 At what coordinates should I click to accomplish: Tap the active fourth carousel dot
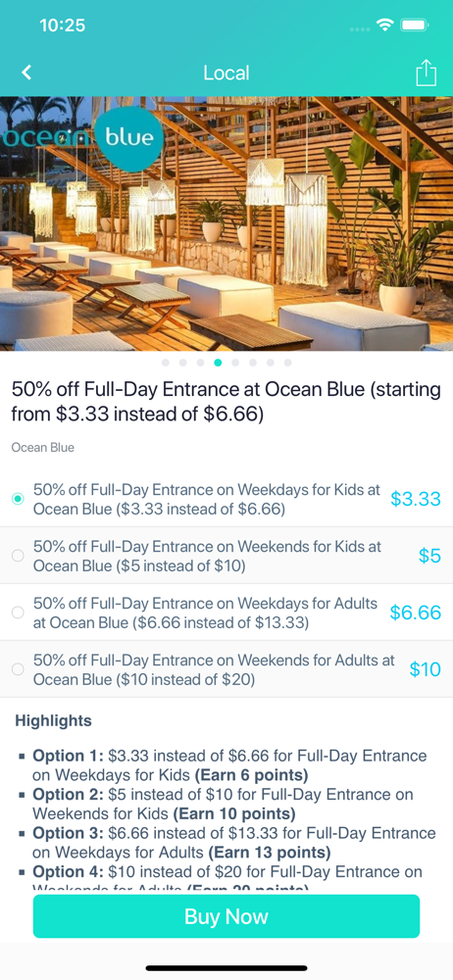(218, 363)
